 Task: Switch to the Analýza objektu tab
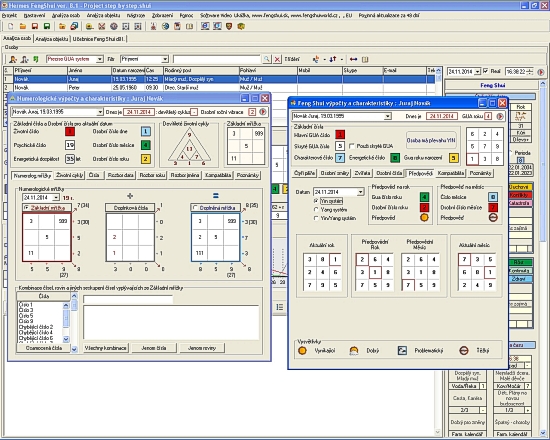pos(52,39)
